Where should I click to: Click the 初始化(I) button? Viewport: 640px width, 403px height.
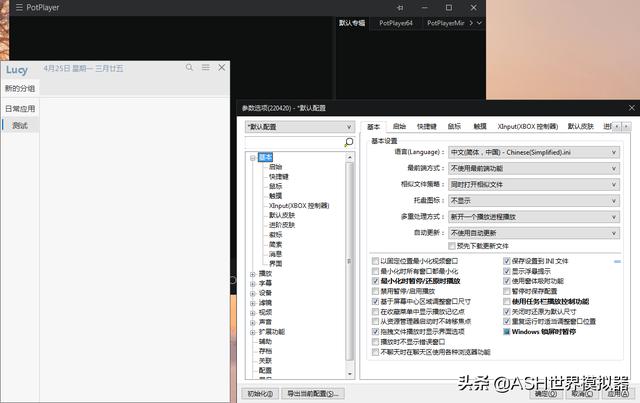(260, 394)
